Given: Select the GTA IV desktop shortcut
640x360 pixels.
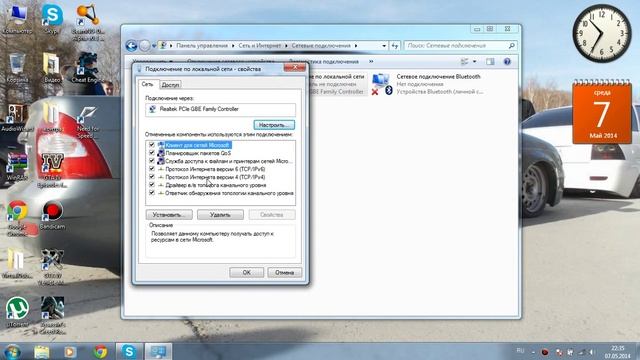Looking at the screenshot, I should point(52,169).
